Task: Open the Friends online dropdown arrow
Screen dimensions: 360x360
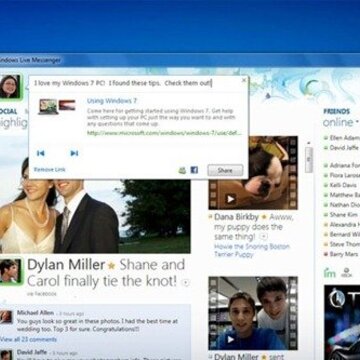Action: coord(357,122)
